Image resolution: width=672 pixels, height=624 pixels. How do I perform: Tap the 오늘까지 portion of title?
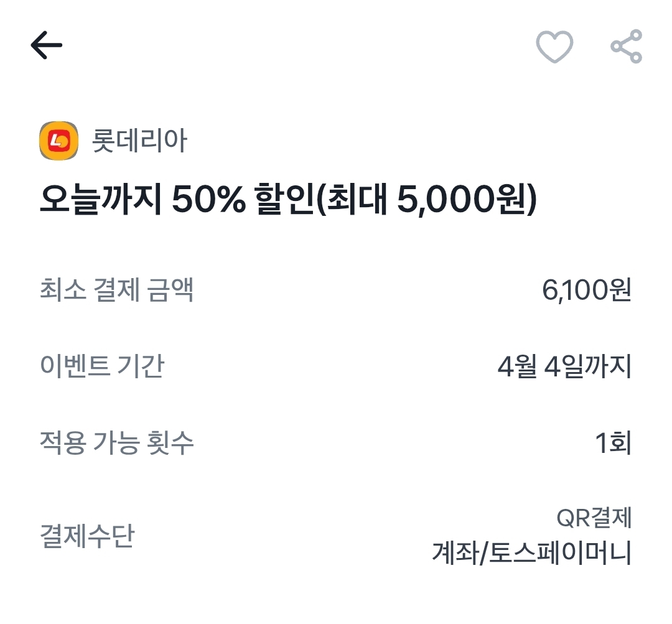100,200
